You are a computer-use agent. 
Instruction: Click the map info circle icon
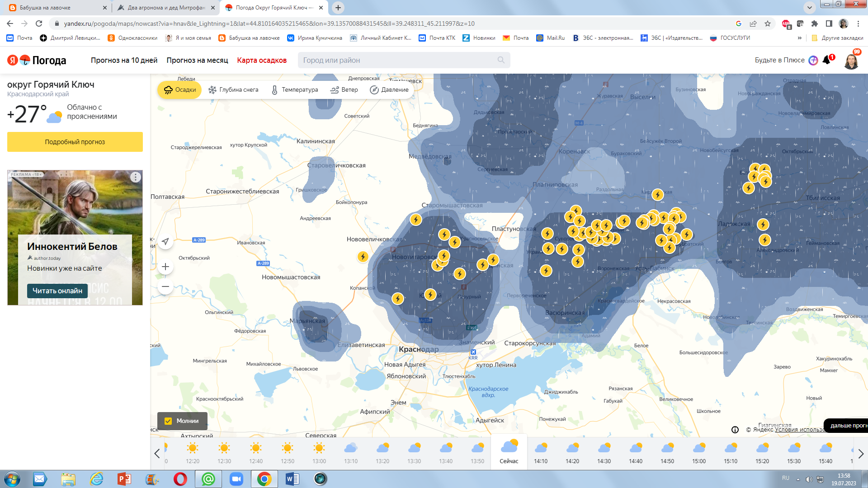pos(735,429)
